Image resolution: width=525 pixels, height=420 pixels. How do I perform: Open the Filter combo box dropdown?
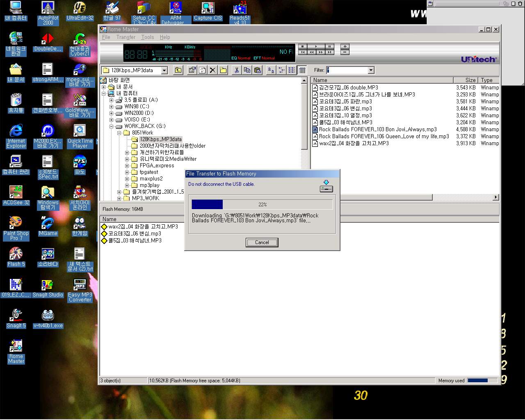pyautogui.click(x=371, y=71)
